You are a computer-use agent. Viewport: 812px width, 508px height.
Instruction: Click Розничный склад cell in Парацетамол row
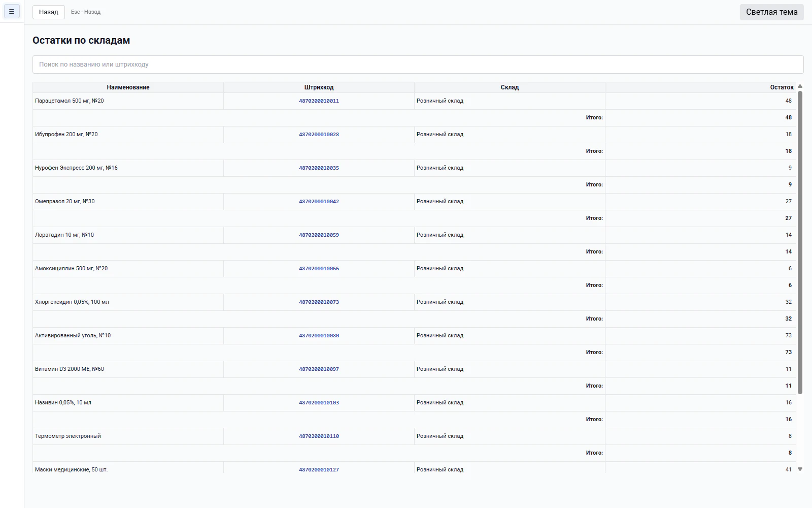click(x=510, y=101)
